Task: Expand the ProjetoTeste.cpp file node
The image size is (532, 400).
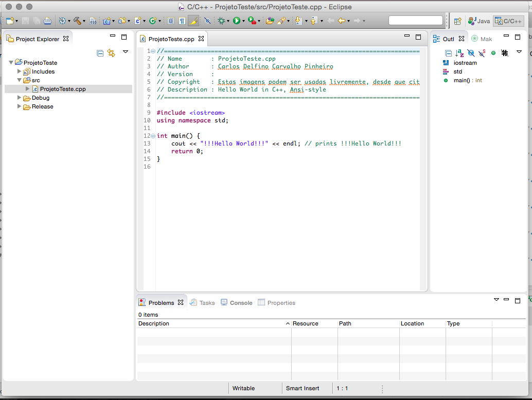Action: pyautogui.click(x=27, y=89)
